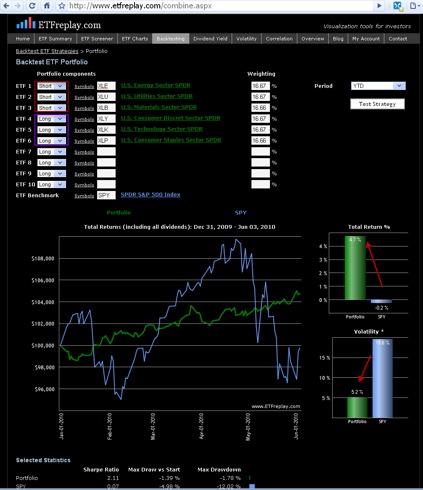Open U.S. Technology Sector SPDR link
The width and height of the screenshot is (423, 490).
(x=162, y=129)
